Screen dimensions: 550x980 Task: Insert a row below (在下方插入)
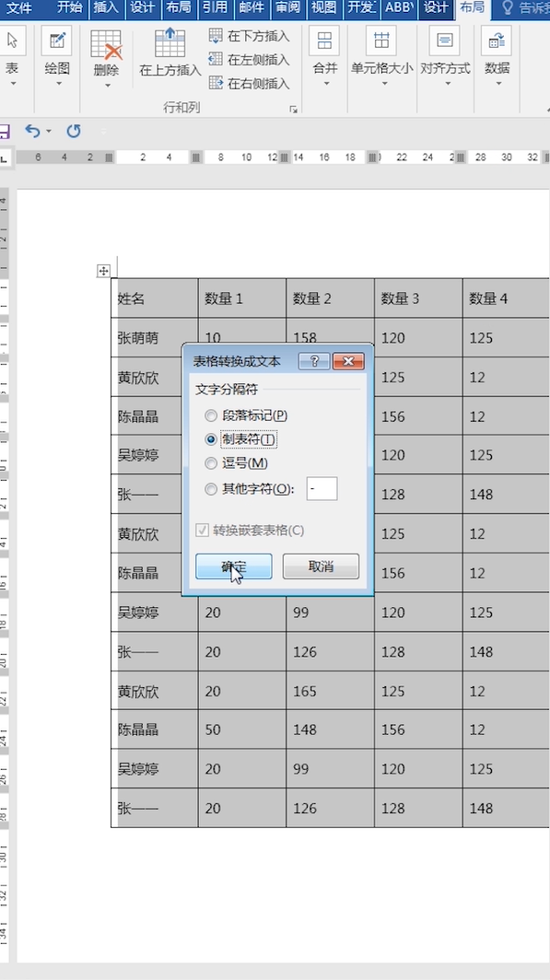(249, 36)
